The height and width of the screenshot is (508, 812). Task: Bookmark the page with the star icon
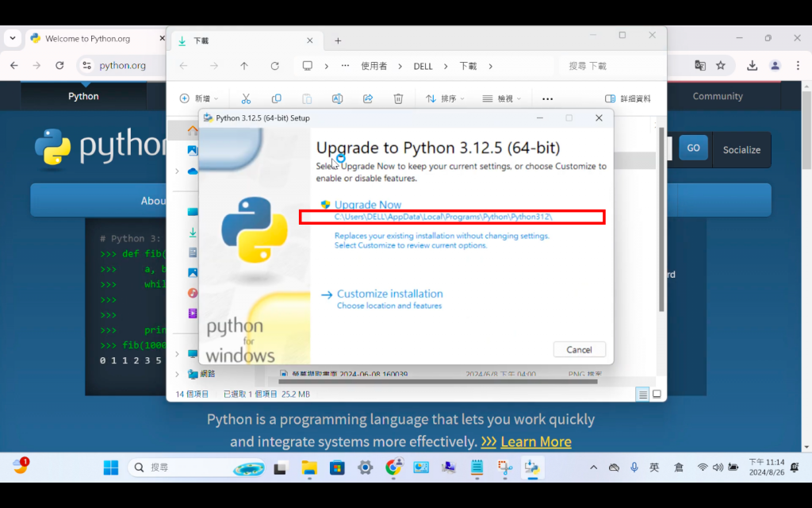pos(720,65)
